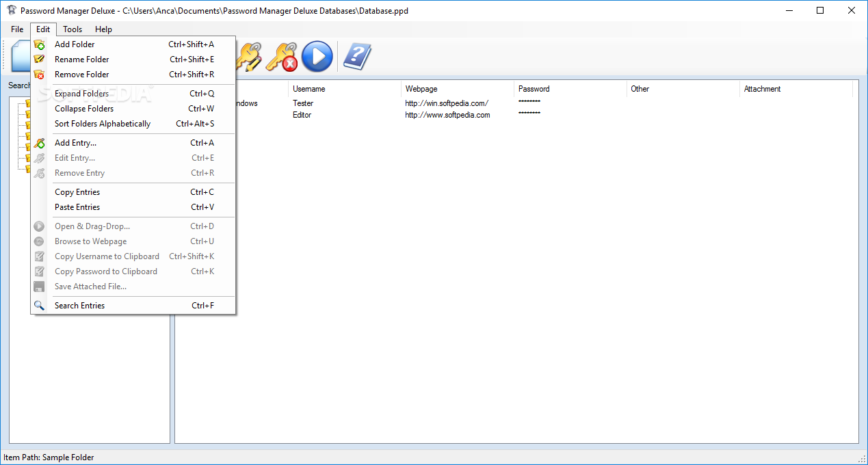Viewport: 868px width, 465px height.
Task: Select Expand Folders menu entry
Action: pyautogui.click(x=133, y=94)
